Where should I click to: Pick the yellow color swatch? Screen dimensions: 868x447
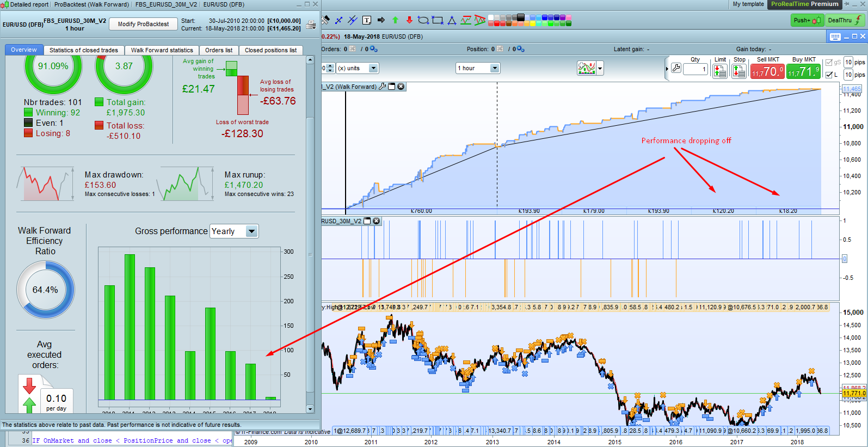click(533, 23)
